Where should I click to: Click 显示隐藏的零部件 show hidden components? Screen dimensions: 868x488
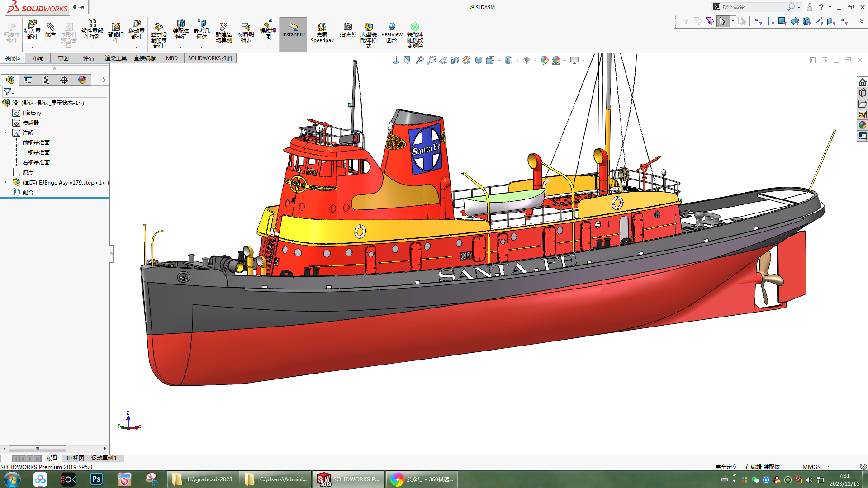tap(159, 35)
